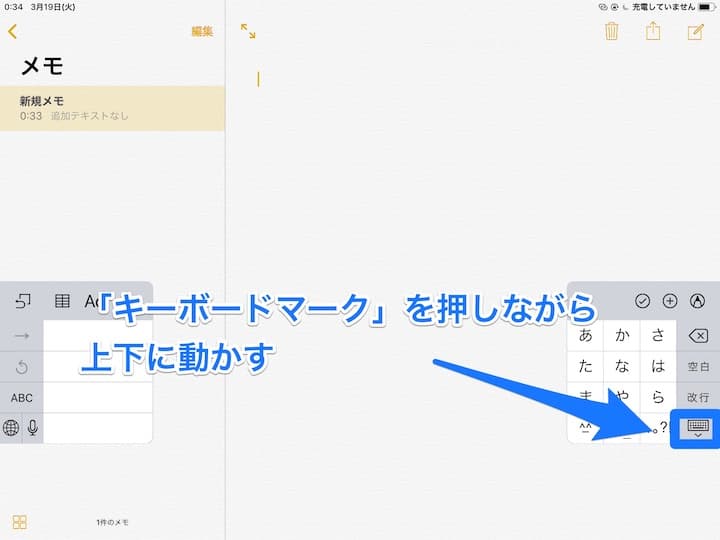This screenshot has width=720, height=540.
Task: Tap the battery status icon
Action: click(705, 7)
